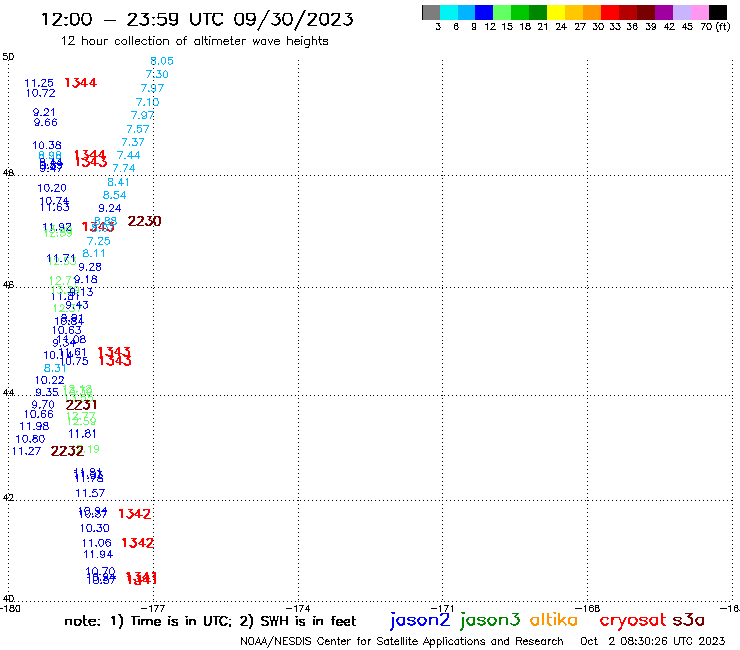This screenshot has width=740, height=650.
Task: Click the '-171' longitude axis label
Action: [x=443, y=608]
